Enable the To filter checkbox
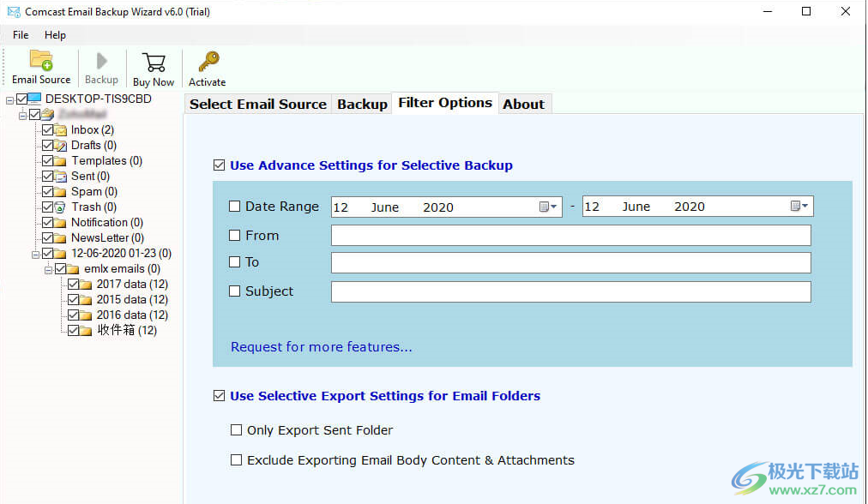868x504 pixels. [235, 261]
